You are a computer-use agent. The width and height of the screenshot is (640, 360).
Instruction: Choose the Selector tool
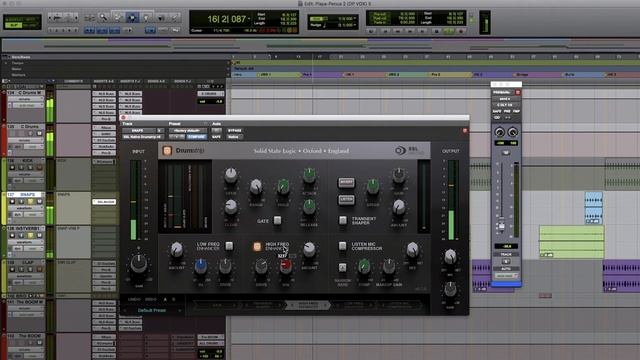(132, 18)
